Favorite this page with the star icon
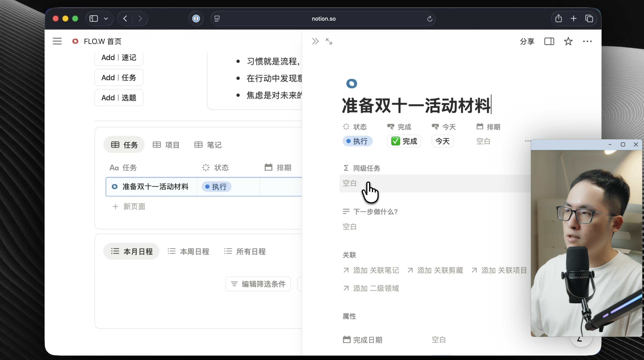Viewport: 644px width, 360px height. coord(568,42)
